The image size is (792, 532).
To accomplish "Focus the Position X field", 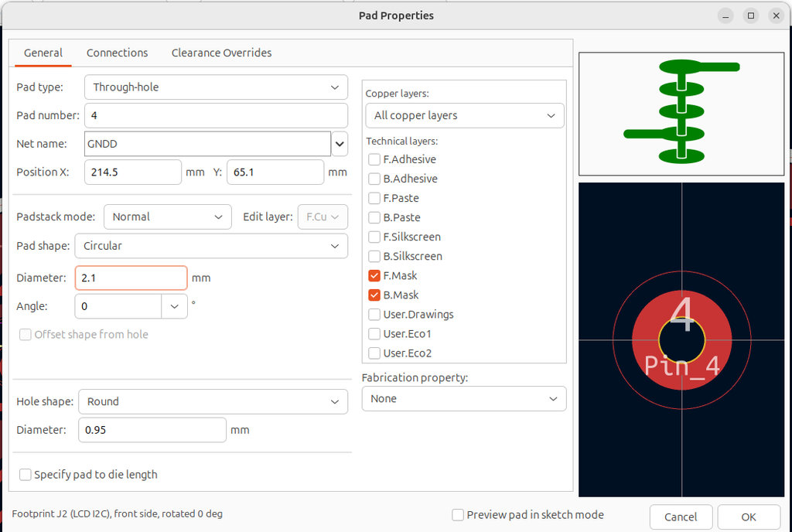I will click(x=133, y=172).
